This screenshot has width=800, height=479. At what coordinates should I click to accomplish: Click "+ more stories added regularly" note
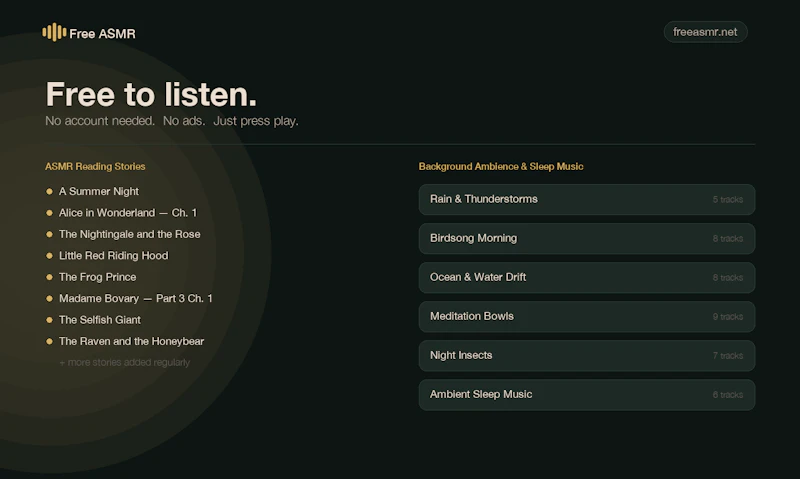point(124,362)
